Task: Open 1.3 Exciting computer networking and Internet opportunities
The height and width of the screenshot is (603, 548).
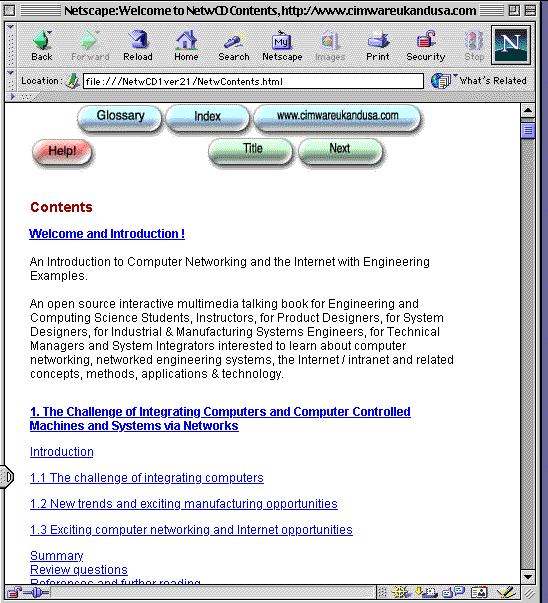Action: pyautogui.click(x=191, y=530)
